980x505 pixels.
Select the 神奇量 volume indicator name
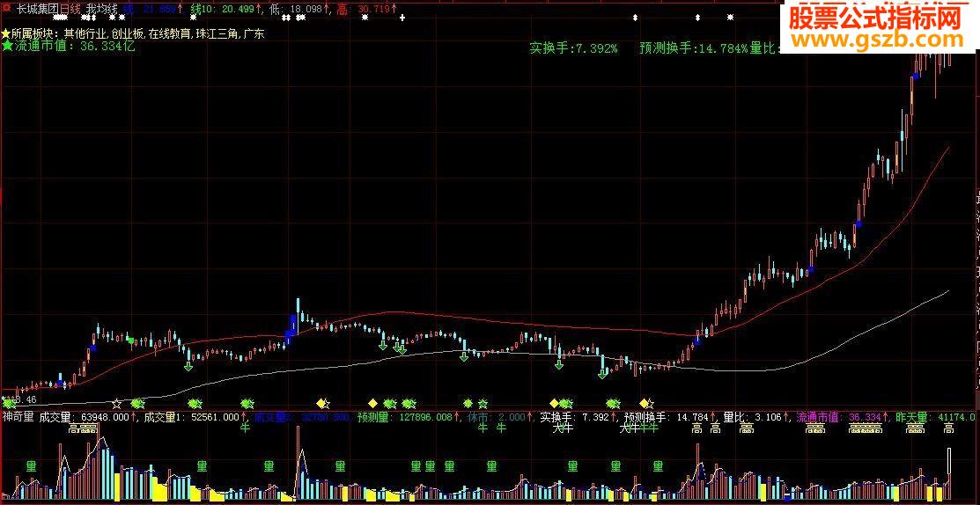18,417
